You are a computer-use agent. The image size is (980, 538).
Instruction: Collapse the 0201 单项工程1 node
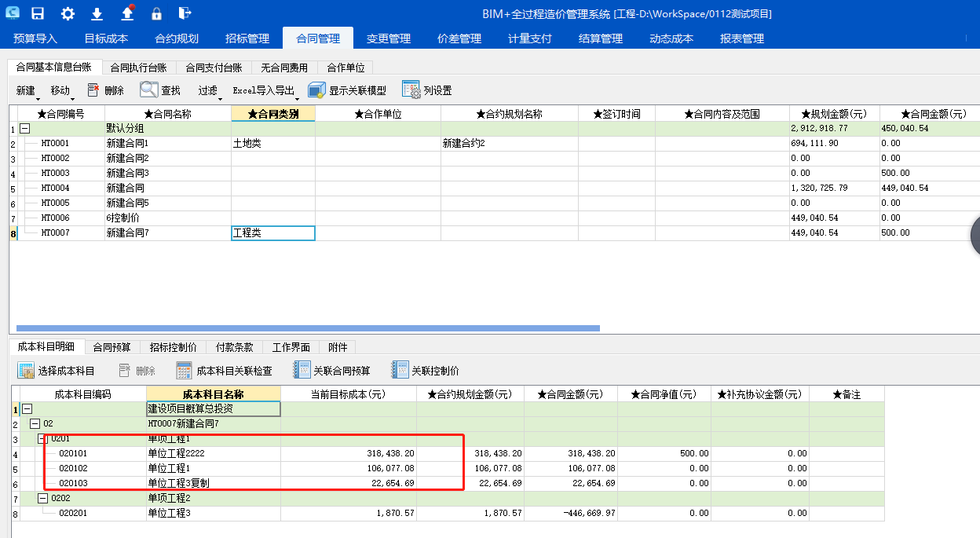(x=42, y=439)
